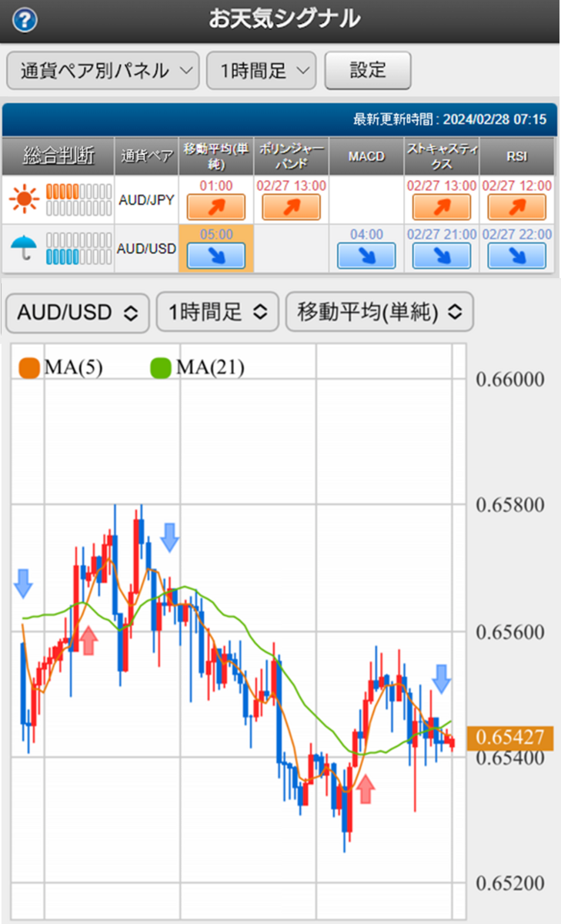This screenshot has width=561, height=924.
Task: Click the orange MA(5) legend swatch
Action: point(29,367)
